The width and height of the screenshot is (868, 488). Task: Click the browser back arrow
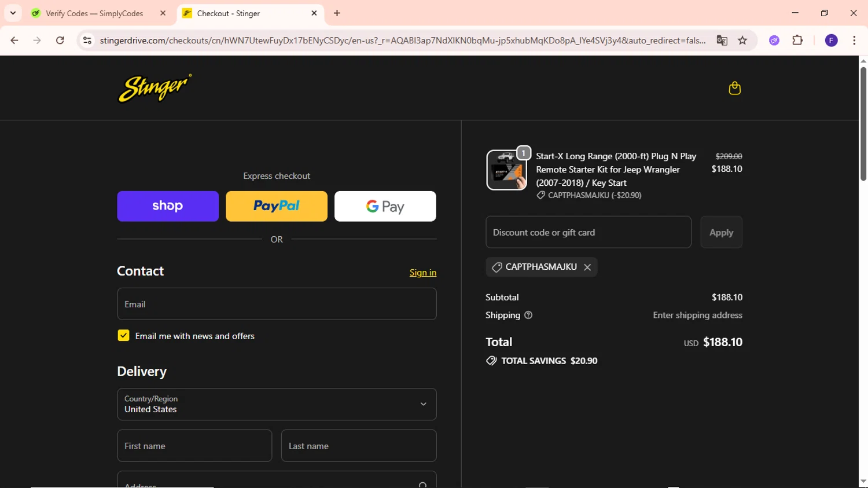click(x=14, y=41)
